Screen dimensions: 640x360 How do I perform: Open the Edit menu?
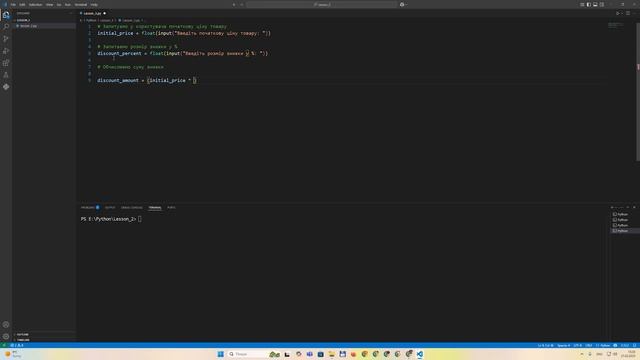click(22, 4)
